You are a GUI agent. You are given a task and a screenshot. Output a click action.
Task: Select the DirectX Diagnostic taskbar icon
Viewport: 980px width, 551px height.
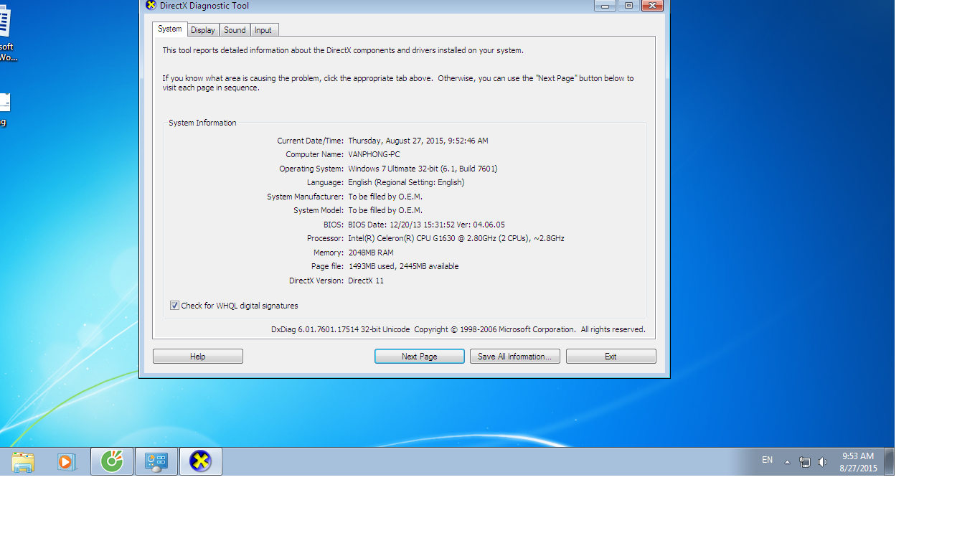200,461
